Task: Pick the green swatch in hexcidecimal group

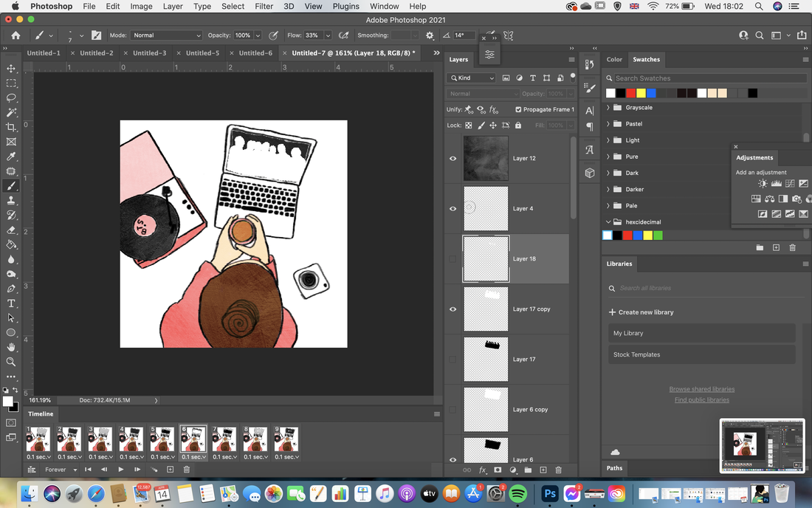Action: (x=658, y=236)
